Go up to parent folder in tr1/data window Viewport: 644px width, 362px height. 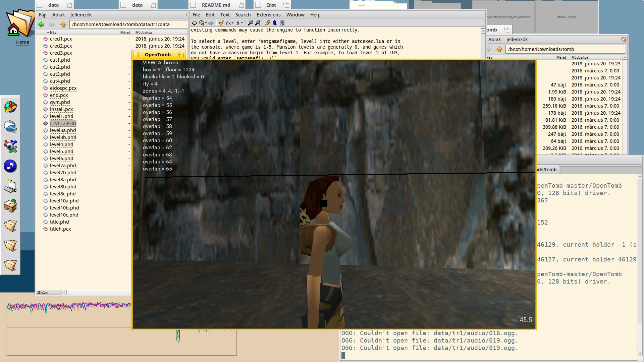pos(63,24)
